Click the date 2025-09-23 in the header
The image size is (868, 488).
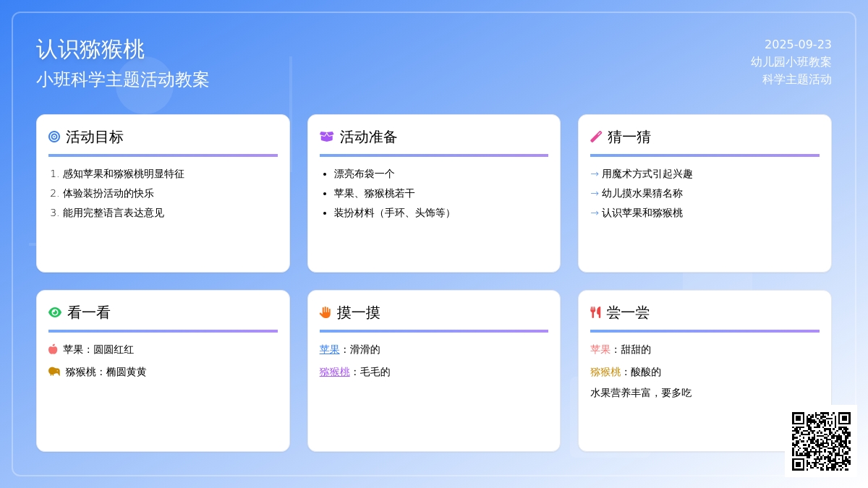click(798, 44)
